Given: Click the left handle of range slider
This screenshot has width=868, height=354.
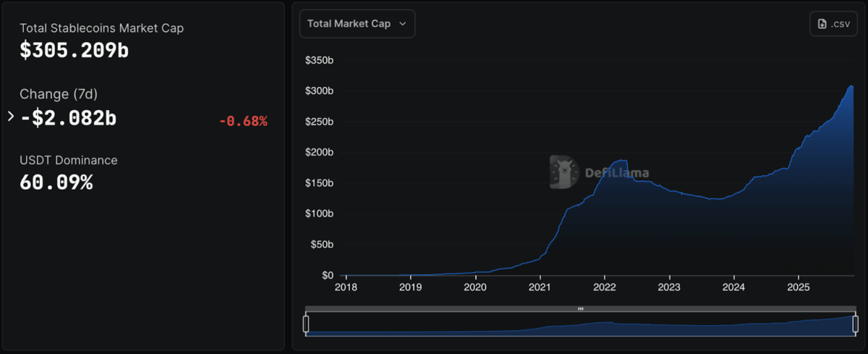Looking at the screenshot, I should pyautogui.click(x=306, y=324).
